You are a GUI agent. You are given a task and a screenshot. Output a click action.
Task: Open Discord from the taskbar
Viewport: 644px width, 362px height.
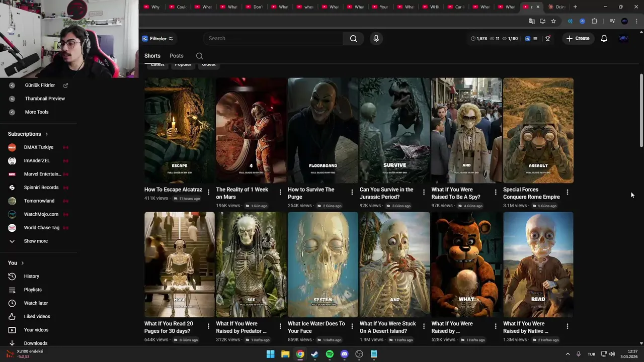point(344,354)
